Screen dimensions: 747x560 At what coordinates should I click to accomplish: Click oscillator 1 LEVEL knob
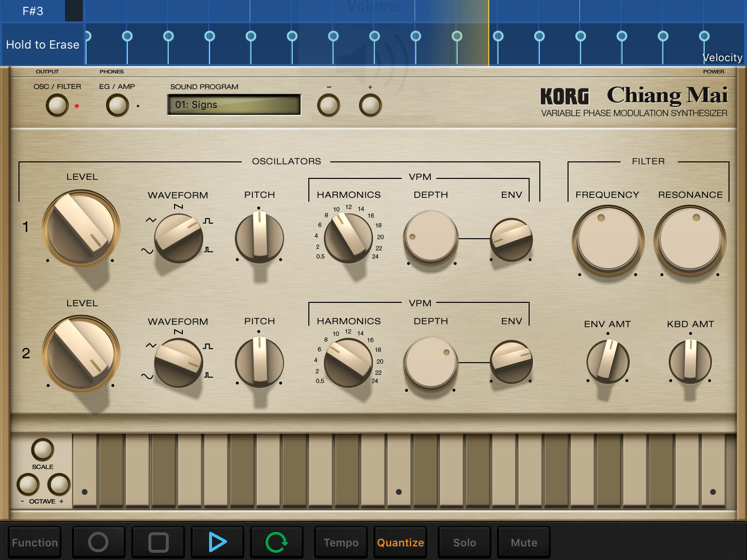(x=81, y=228)
